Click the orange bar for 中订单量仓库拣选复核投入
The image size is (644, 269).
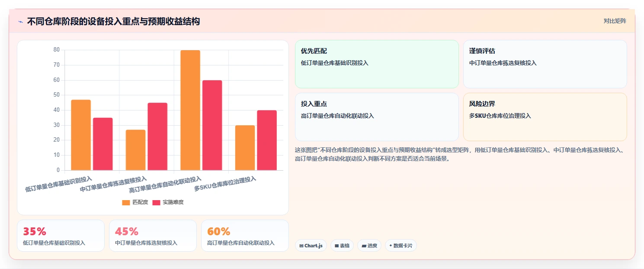[135, 150]
